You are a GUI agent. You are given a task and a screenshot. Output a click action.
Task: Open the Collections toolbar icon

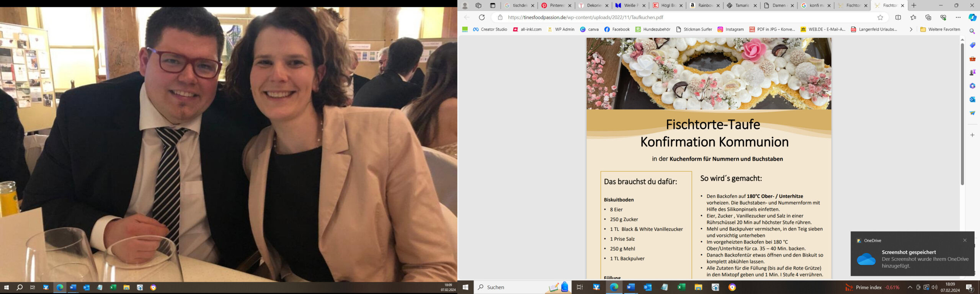coord(928,17)
